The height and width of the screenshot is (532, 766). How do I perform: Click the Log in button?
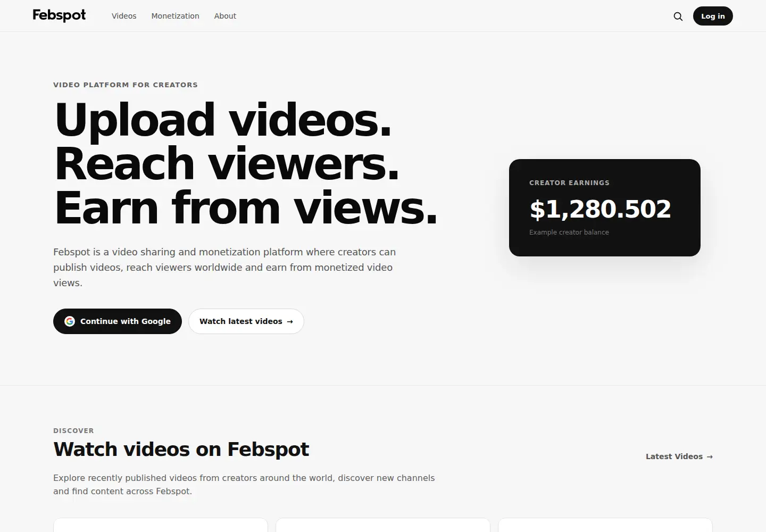point(713,16)
